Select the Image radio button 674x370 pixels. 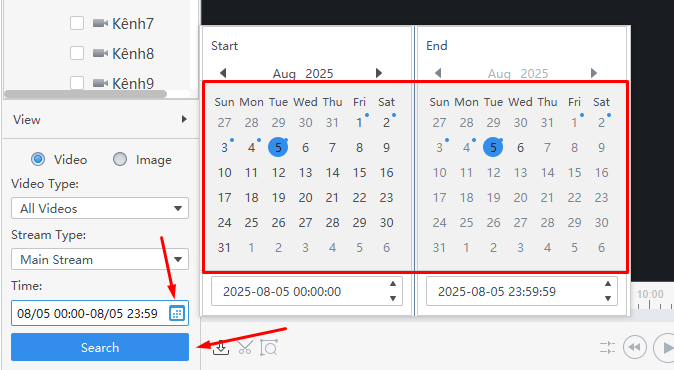pyautogui.click(x=120, y=159)
